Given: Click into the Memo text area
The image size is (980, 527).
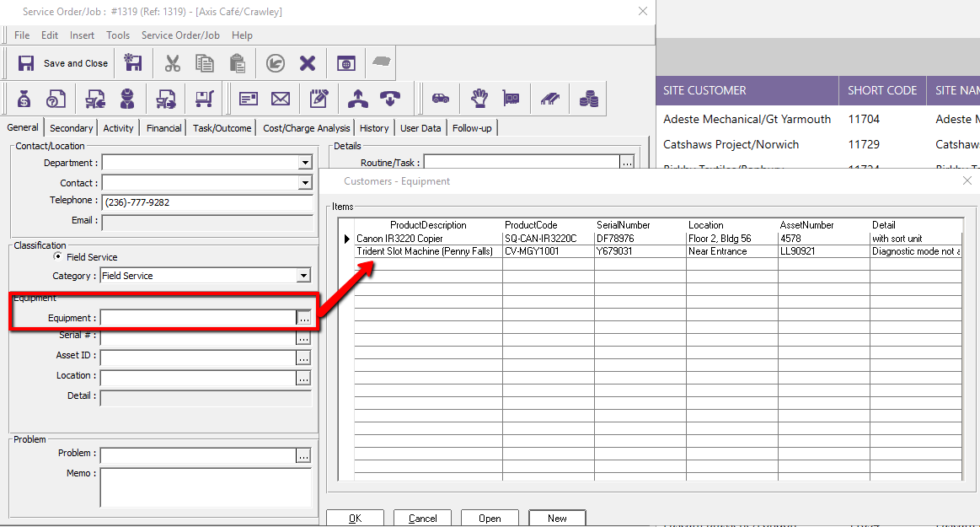Looking at the screenshot, I should [x=206, y=487].
